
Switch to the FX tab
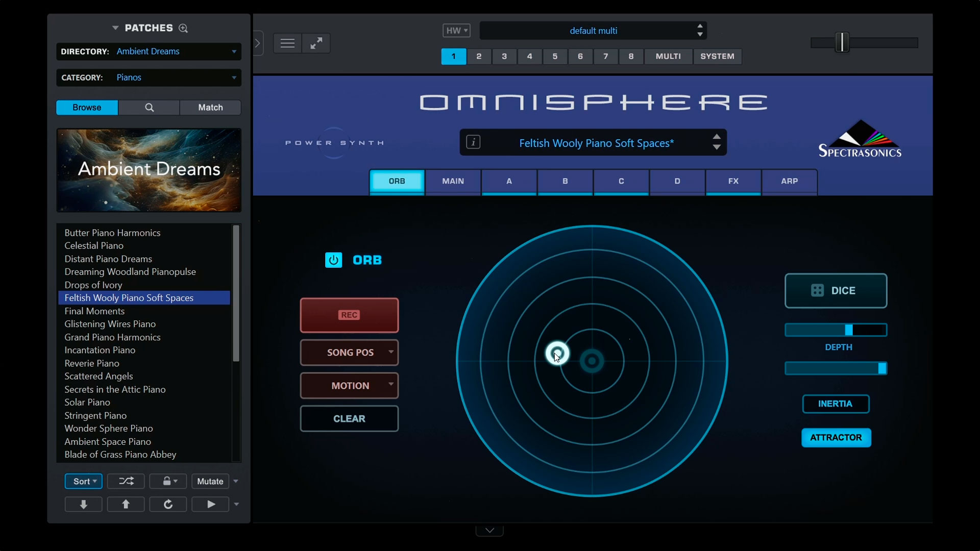[x=733, y=182]
